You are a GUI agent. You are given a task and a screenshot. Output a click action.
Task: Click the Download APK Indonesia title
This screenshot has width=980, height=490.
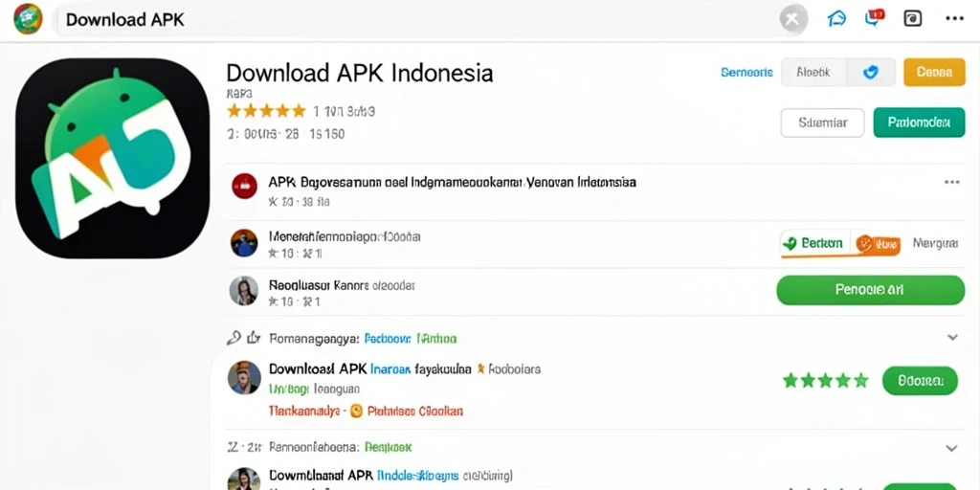(x=360, y=73)
